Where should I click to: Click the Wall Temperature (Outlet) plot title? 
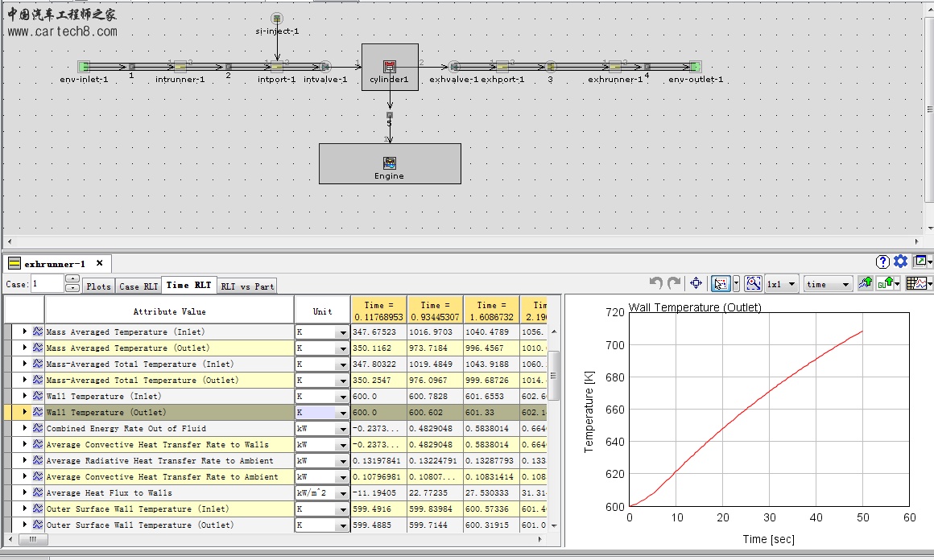(695, 307)
